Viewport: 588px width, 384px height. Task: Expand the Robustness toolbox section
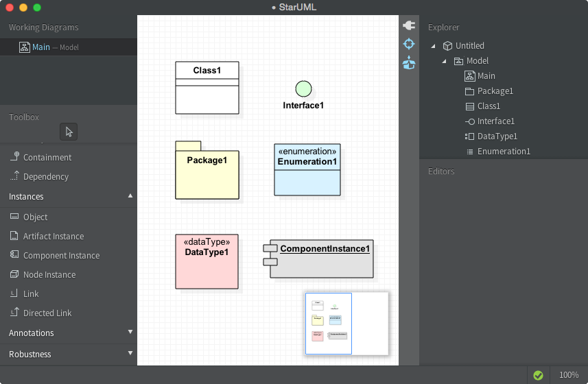point(130,354)
